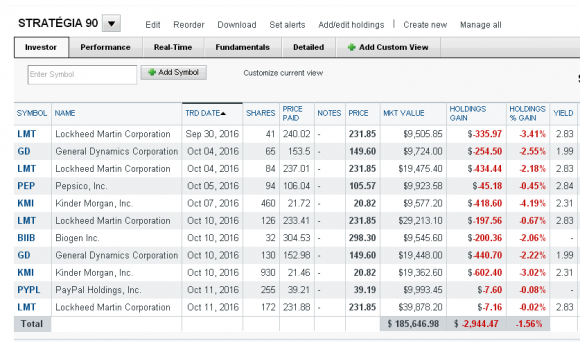Screen dimensions: 580x361
Task: Click the 460 shares cell
Action: [268, 203]
